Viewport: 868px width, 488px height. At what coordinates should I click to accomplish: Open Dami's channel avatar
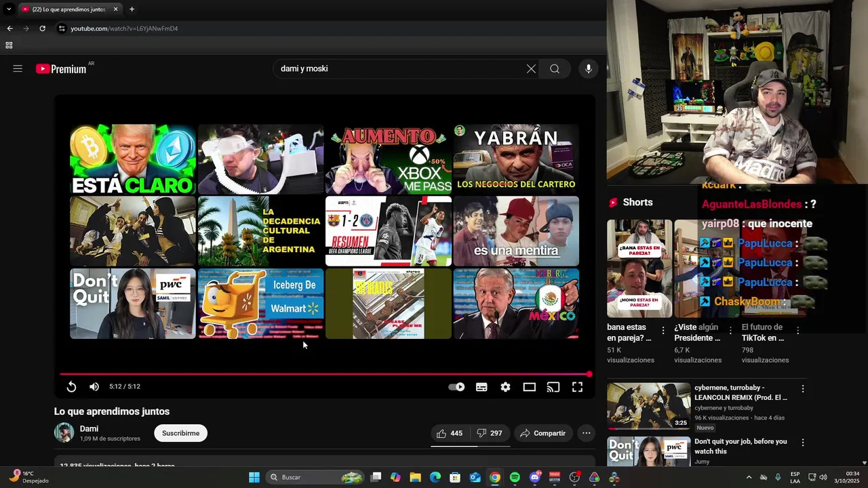pyautogui.click(x=64, y=432)
